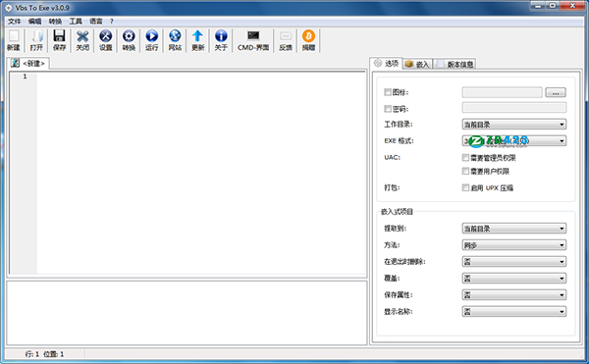Switch to the 版本信息 tab
This screenshot has height=364, width=589.
click(x=455, y=65)
